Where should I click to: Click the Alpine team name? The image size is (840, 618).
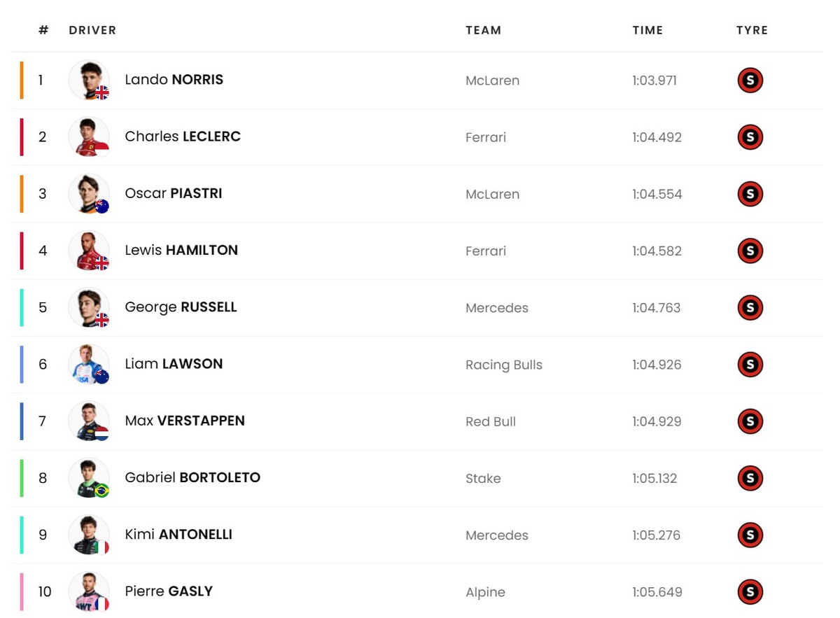(x=485, y=592)
